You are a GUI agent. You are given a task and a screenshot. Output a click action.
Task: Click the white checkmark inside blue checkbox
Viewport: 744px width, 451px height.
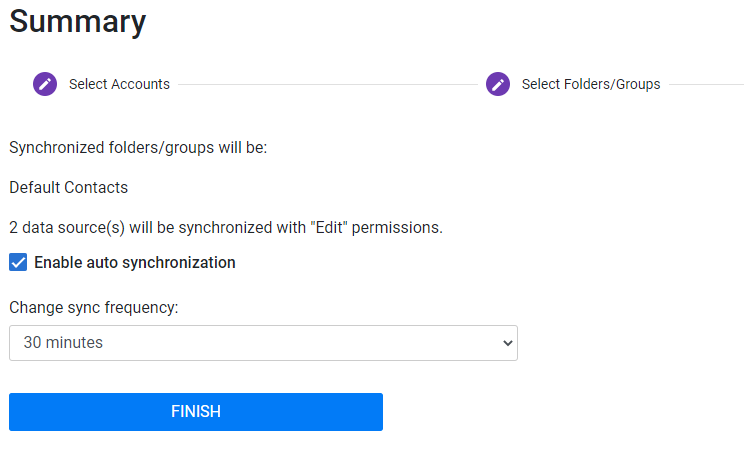click(x=18, y=262)
